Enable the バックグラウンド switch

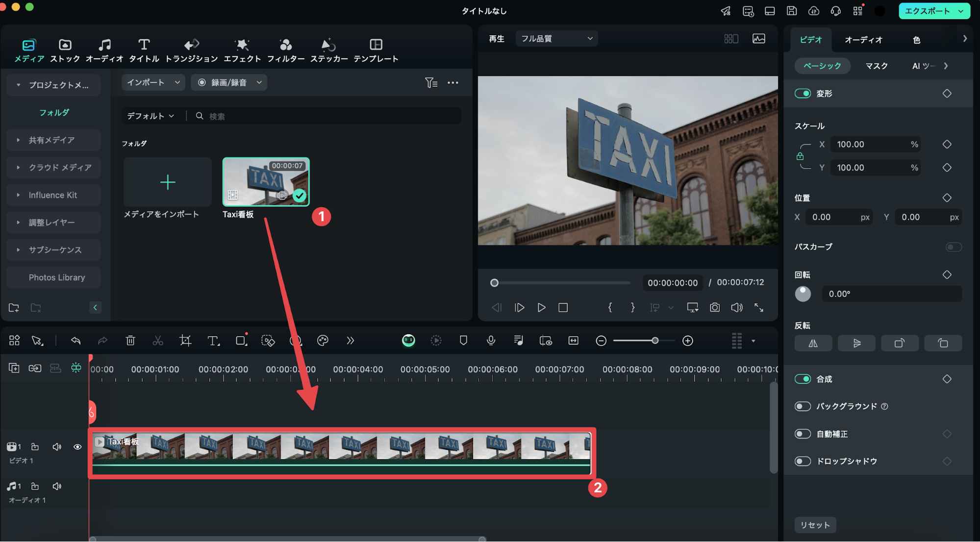pyautogui.click(x=803, y=406)
